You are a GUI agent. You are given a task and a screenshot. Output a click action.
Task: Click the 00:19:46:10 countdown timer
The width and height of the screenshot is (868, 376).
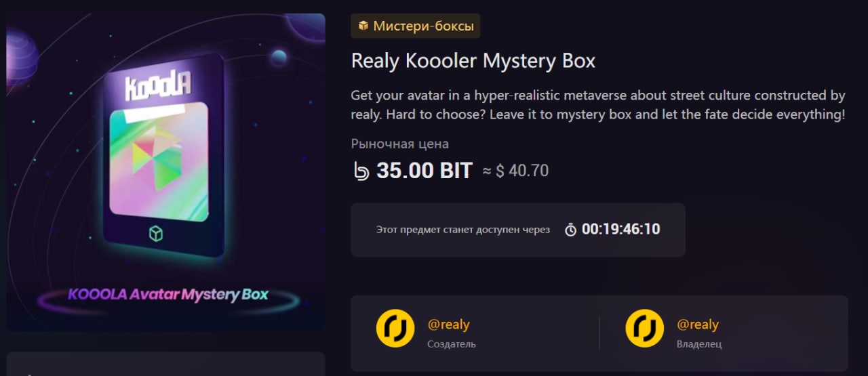pos(620,230)
